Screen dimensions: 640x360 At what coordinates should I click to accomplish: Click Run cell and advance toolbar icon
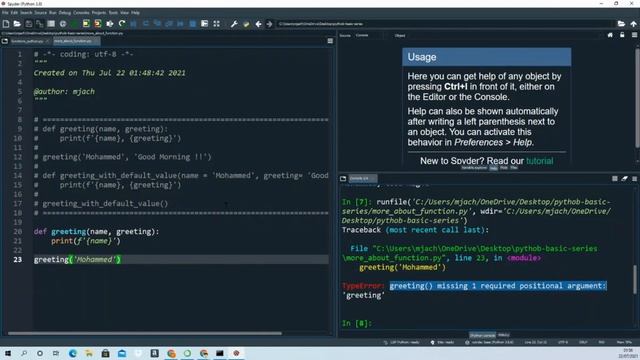click(x=98, y=24)
